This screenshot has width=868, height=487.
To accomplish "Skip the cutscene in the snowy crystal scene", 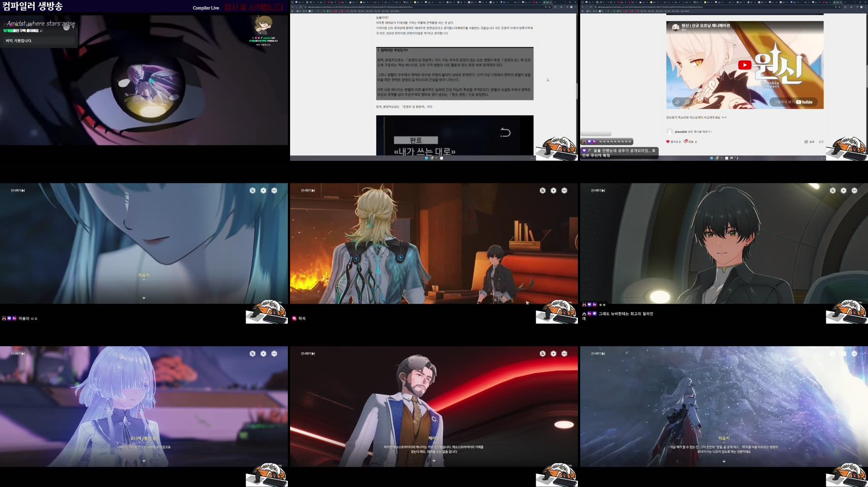I will 598,354.
